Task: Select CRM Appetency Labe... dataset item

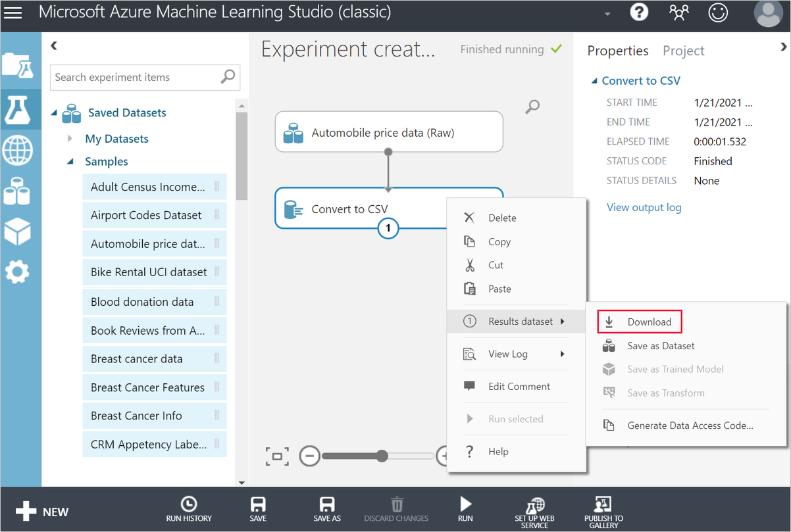Action: tap(155, 444)
